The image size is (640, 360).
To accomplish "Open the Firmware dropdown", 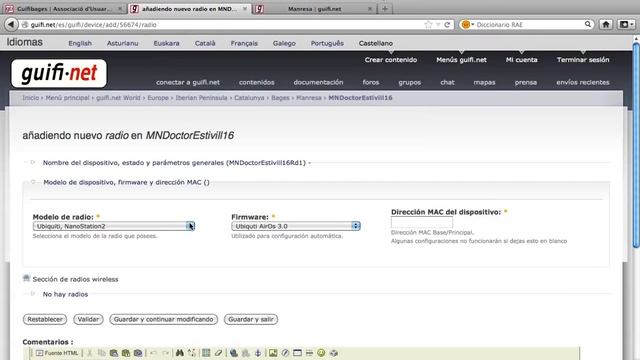I will pyautogui.click(x=296, y=226).
